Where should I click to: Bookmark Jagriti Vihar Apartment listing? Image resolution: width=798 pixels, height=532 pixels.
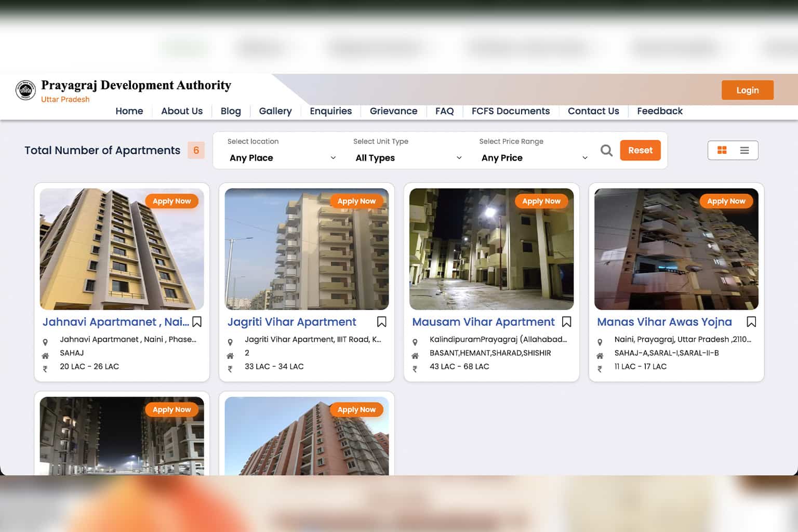pyautogui.click(x=382, y=322)
